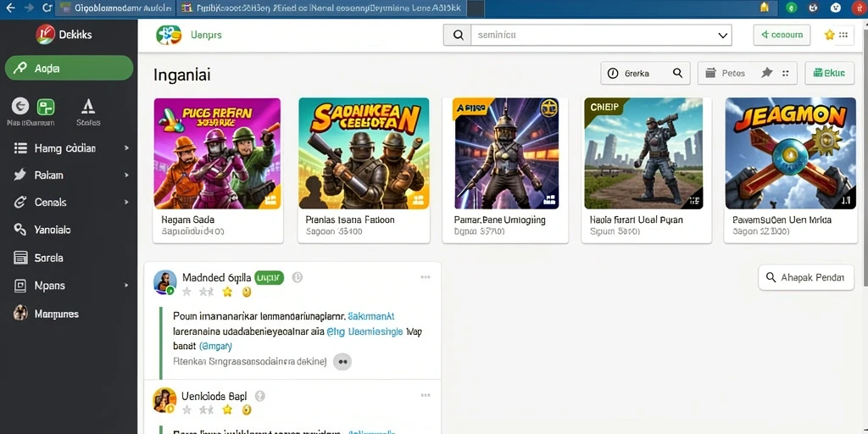
Task: Click the search magnifier icon in header
Action: click(458, 35)
